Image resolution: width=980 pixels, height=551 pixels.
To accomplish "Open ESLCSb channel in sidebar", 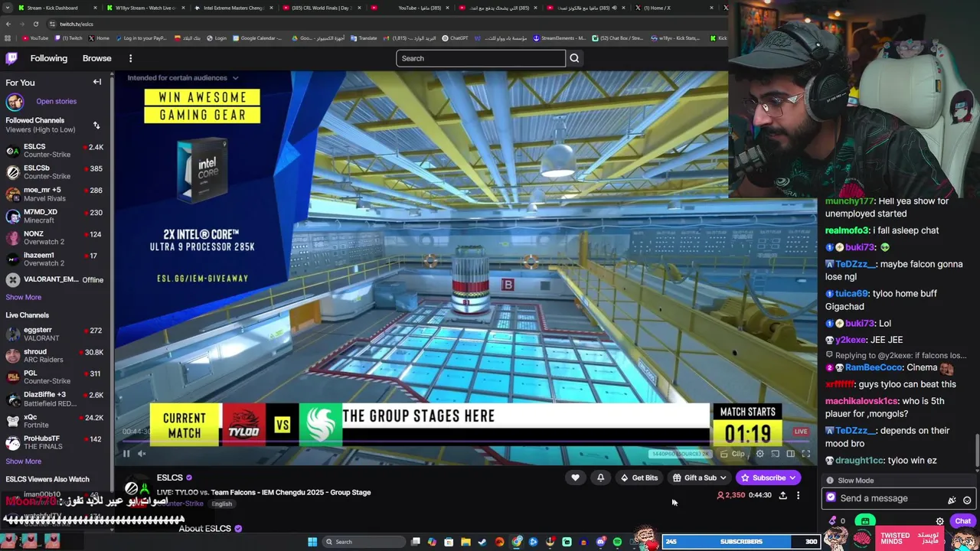I will (55, 172).
